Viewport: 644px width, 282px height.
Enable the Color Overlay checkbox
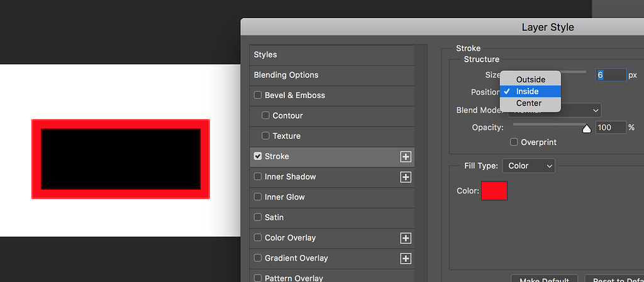(x=257, y=238)
